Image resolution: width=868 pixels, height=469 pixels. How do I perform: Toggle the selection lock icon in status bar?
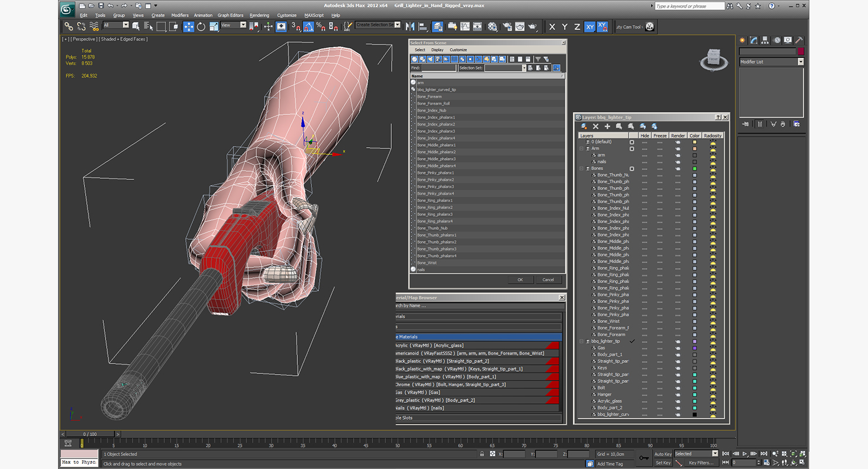click(482, 454)
